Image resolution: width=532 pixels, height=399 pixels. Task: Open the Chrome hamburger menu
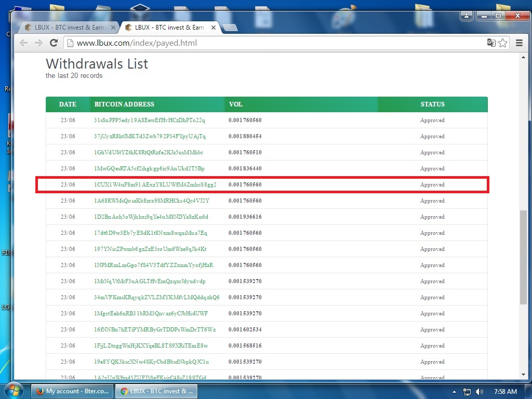point(519,43)
